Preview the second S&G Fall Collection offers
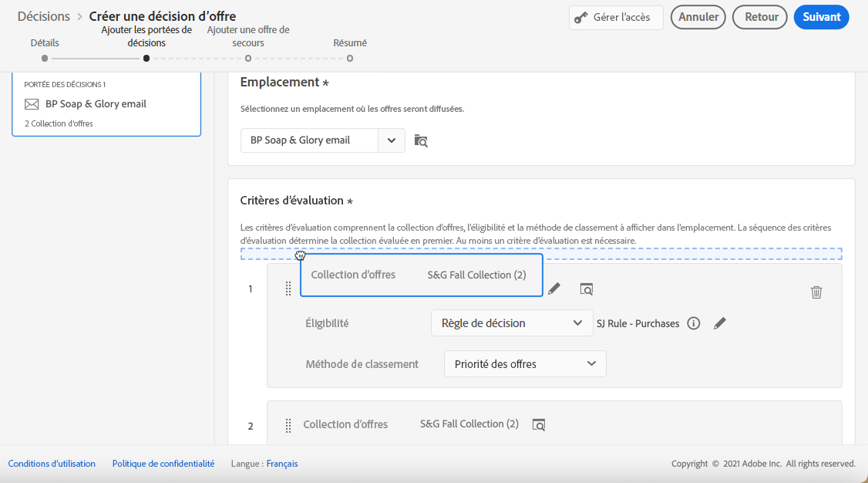Viewport: 868px width, 483px height. pos(539,424)
